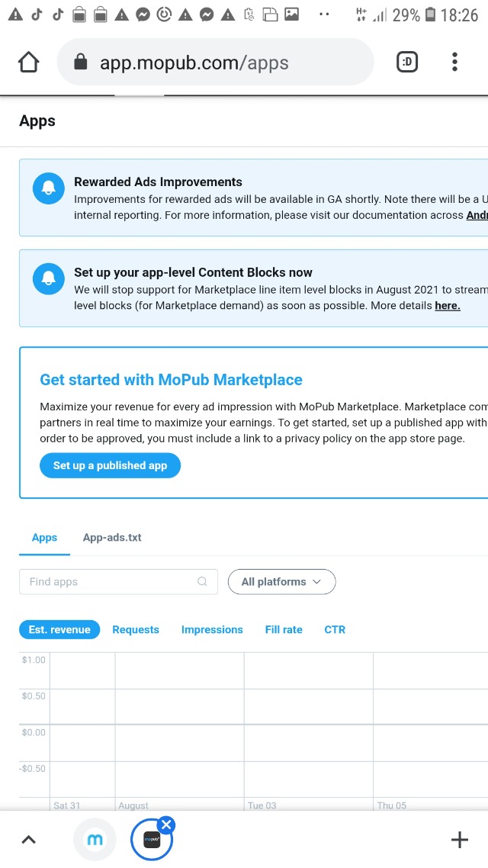Select the Apps tab
Viewport: 488px width, 868px height.
click(44, 538)
